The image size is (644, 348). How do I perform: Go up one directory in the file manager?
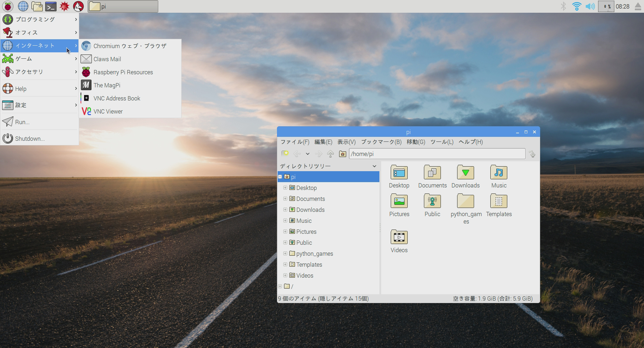tap(330, 153)
